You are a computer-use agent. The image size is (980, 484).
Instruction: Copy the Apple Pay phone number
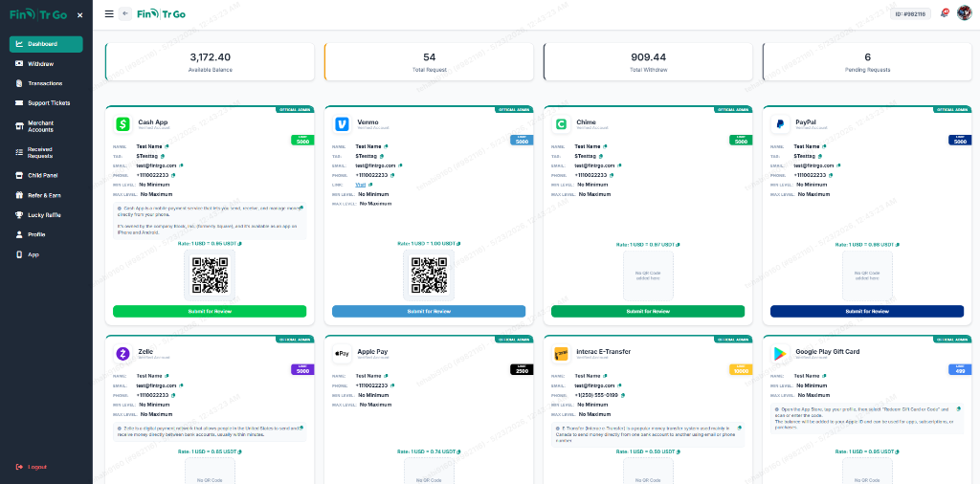coord(391,385)
